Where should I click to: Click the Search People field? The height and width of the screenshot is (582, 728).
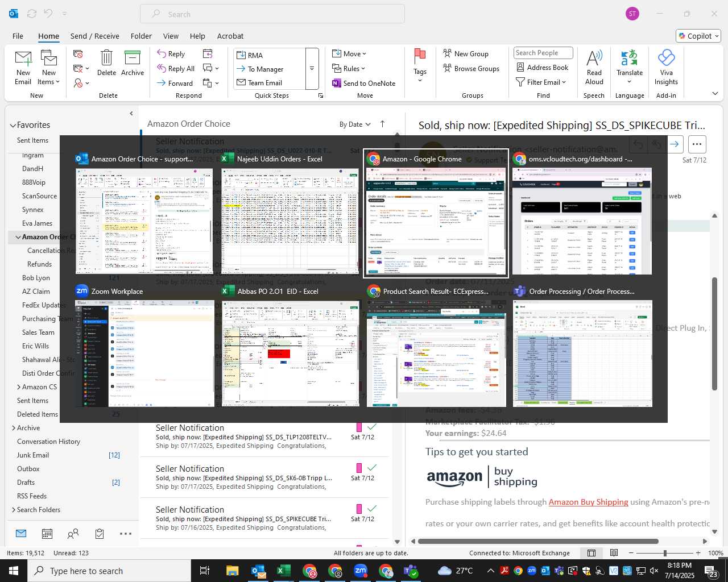tap(543, 53)
